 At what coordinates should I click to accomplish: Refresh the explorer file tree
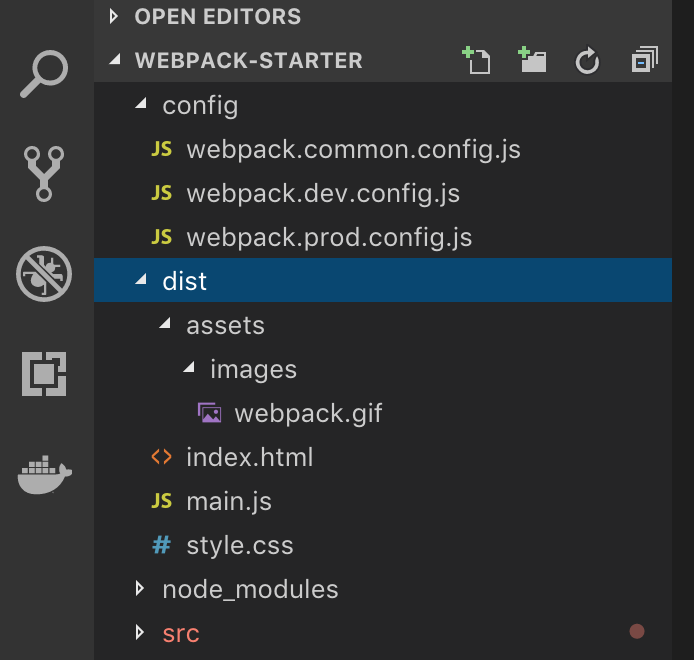pyautogui.click(x=587, y=61)
